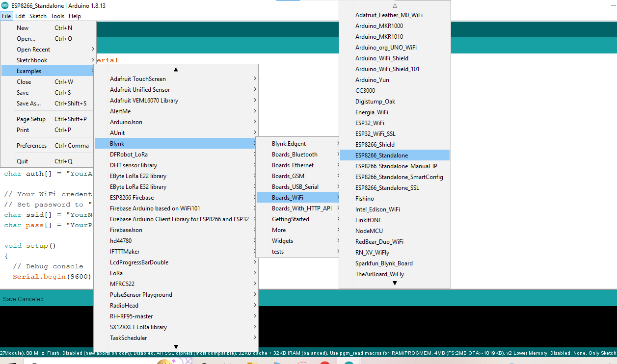Open GettingStarted submenu
The image size is (617, 364).
298,219
